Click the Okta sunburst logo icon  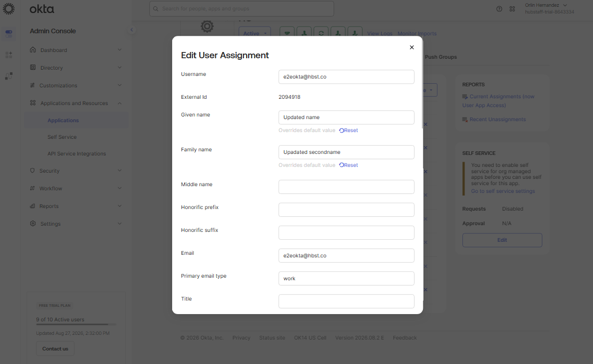point(9,9)
